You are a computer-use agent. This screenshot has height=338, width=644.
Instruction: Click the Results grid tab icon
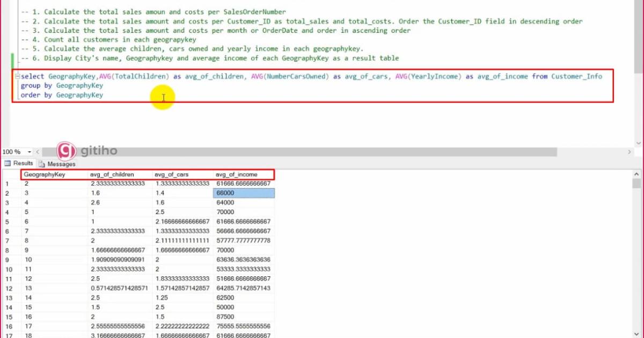8,164
